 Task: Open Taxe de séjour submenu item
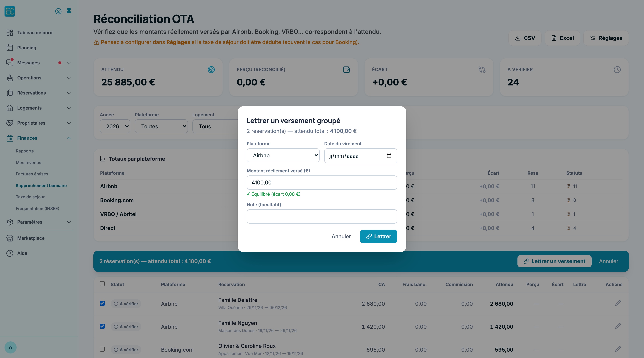click(x=30, y=197)
